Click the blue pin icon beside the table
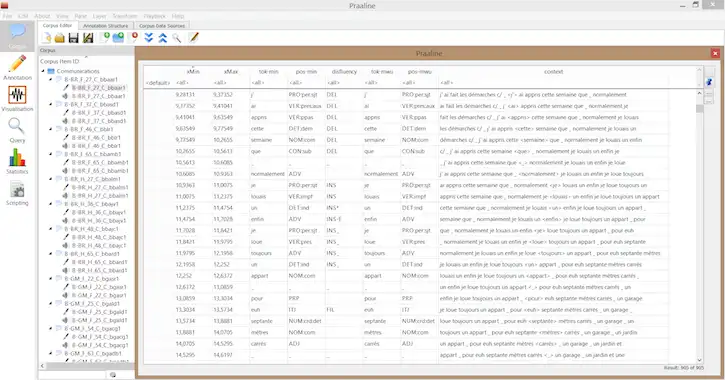 coord(709,82)
